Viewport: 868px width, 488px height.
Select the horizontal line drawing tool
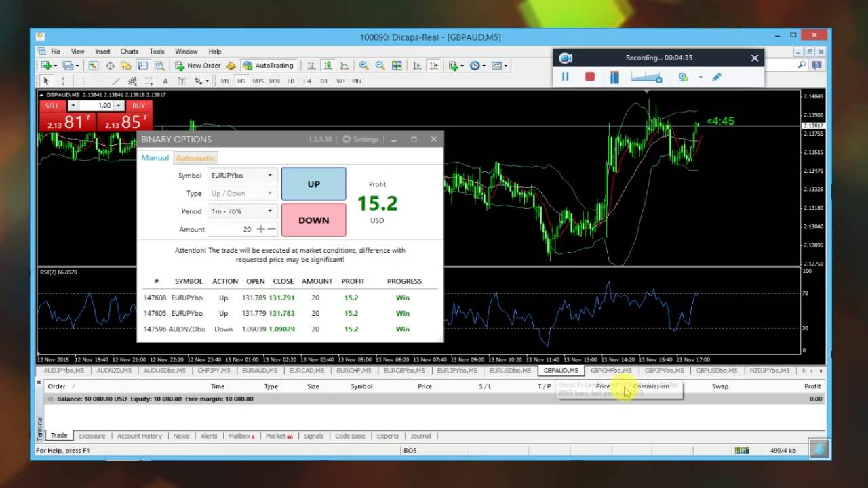click(x=100, y=81)
